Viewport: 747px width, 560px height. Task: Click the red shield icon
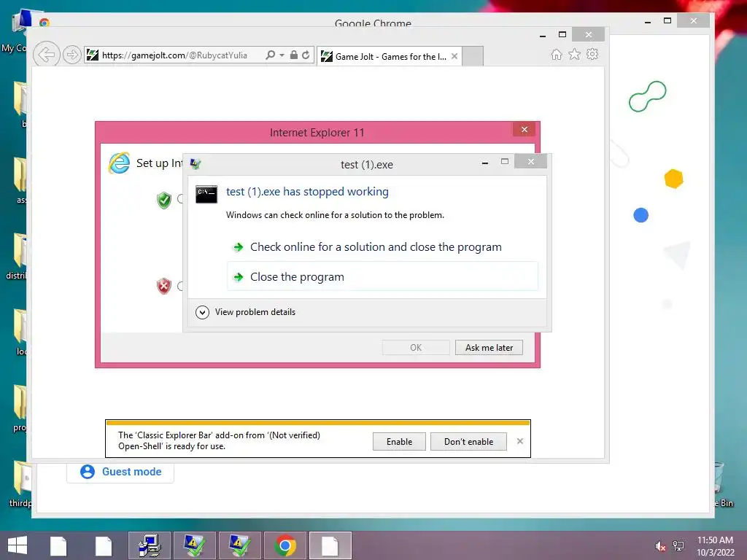point(164,286)
